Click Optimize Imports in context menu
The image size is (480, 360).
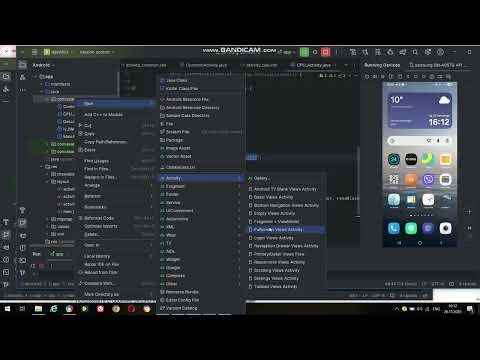click(x=116, y=226)
